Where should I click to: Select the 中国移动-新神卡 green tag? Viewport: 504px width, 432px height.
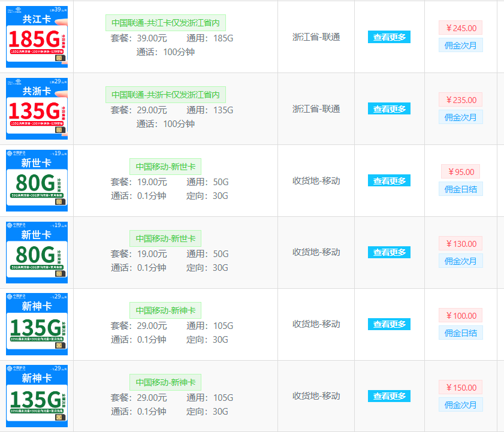coord(165,310)
